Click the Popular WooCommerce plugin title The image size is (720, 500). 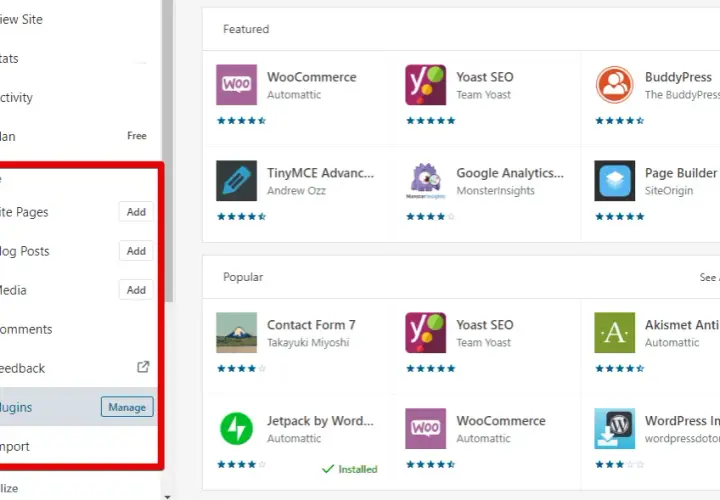501,421
